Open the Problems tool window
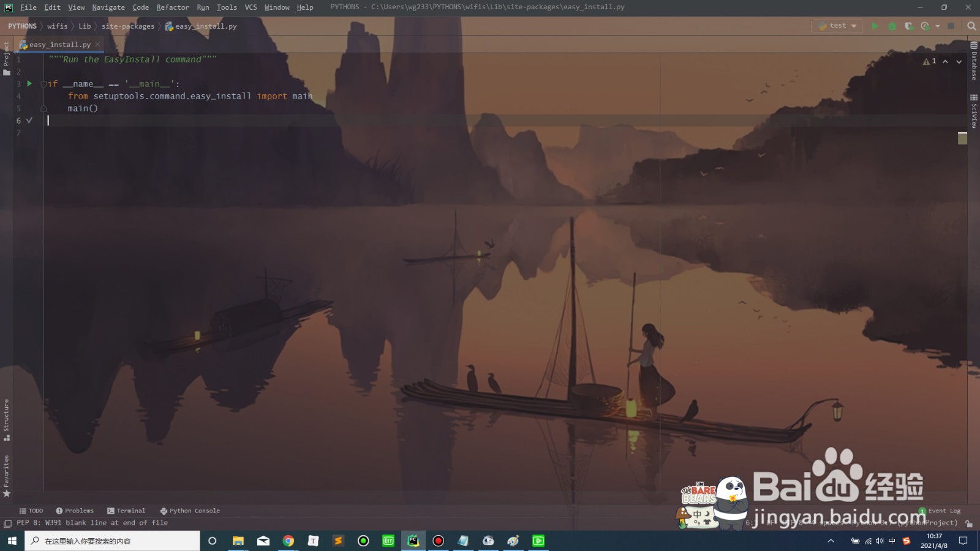The height and width of the screenshot is (551, 980). [75, 511]
